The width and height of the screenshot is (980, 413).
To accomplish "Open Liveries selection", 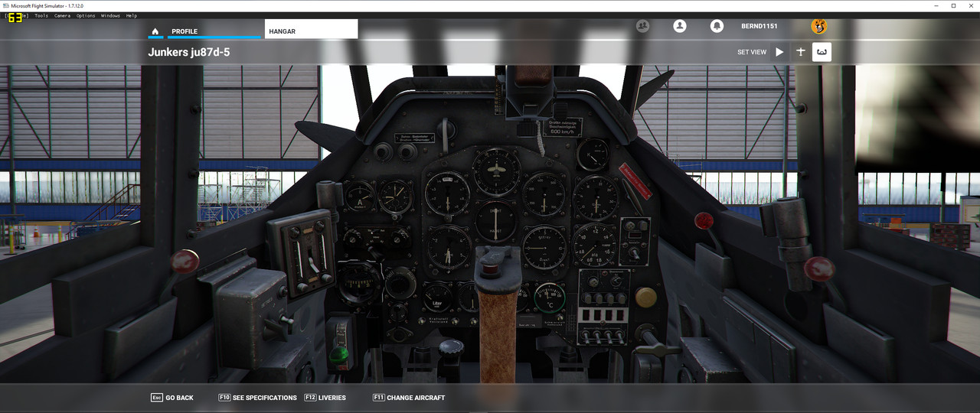I will pyautogui.click(x=325, y=398).
